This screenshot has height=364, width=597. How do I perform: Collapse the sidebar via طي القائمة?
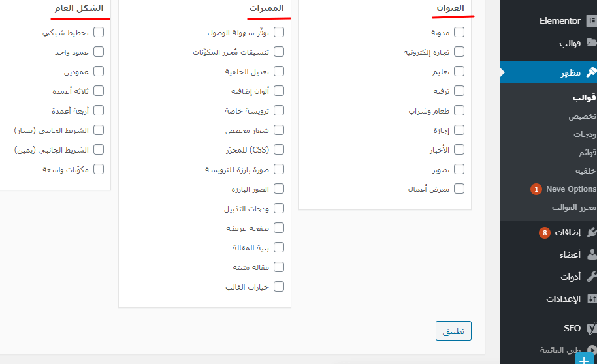(562, 350)
